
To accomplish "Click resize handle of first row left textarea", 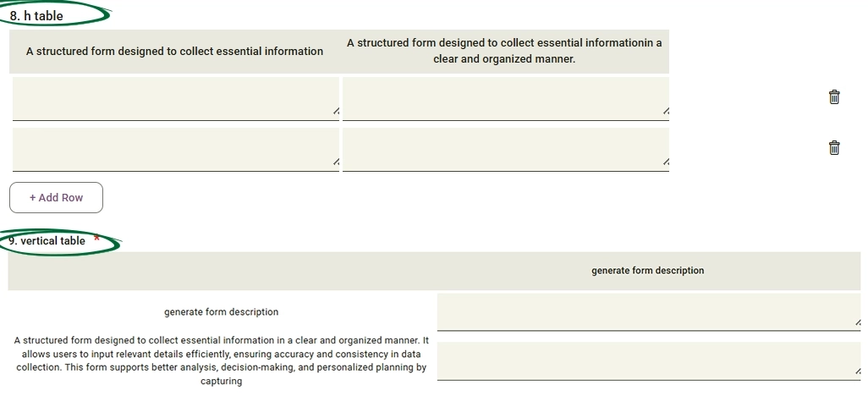I will click(336, 112).
